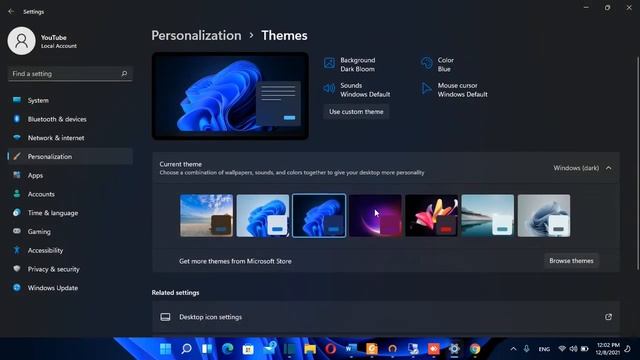Launch Microsoft Edge from taskbar
The image size is (640, 360).
227,349
